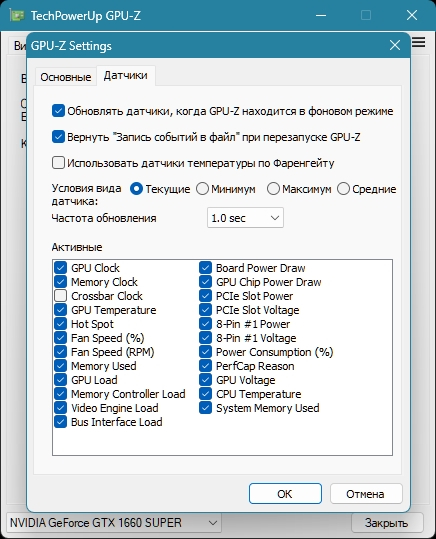
Task: Uncheck the Memory Controller Load sensor
Action: (61, 394)
